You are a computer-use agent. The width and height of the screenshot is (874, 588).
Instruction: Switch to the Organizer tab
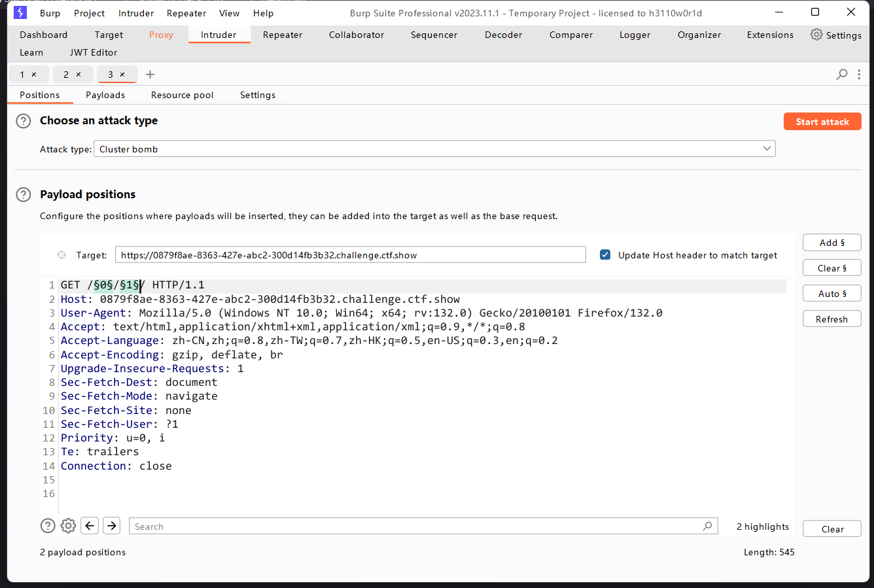[699, 35]
